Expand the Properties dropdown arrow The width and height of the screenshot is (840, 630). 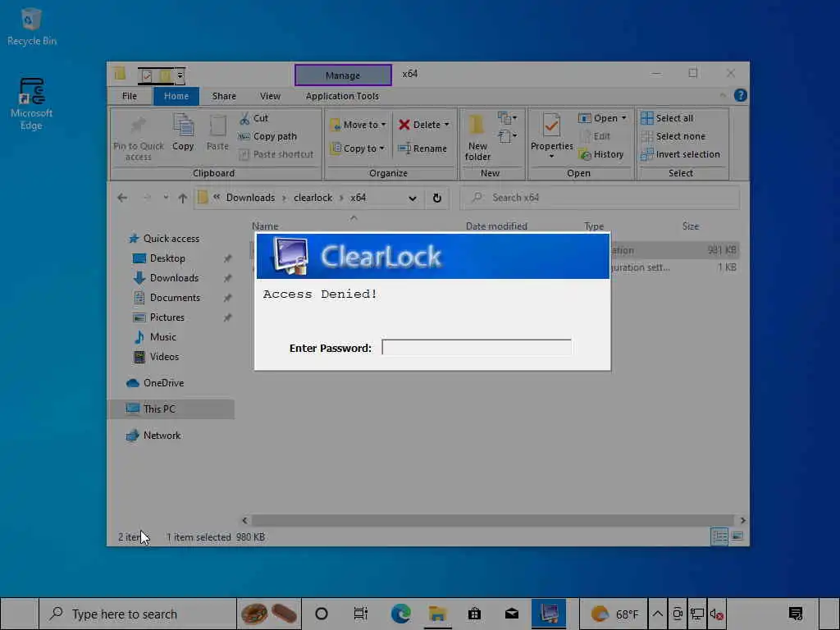pos(551,157)
